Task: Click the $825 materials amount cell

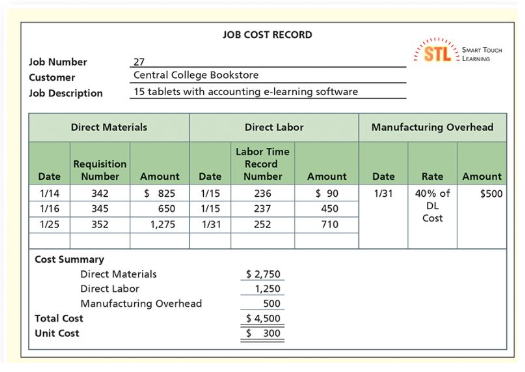Action: [159, 194]
